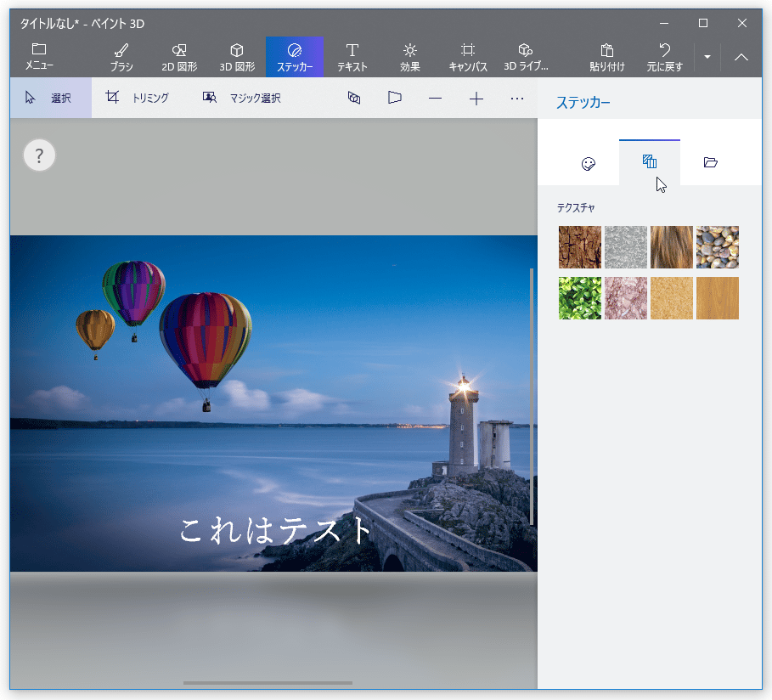
Task: Activate the 選択 select tool
Action: pos(51,98)
